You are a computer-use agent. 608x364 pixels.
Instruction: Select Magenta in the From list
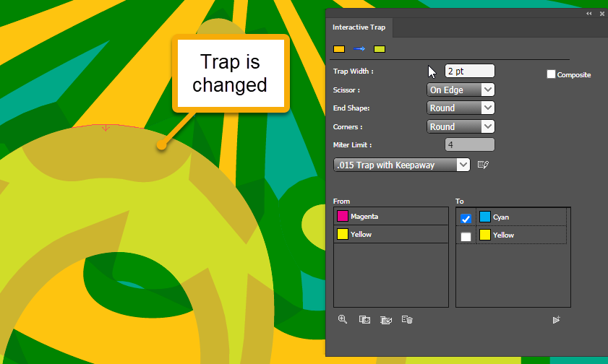click(390, 216)
